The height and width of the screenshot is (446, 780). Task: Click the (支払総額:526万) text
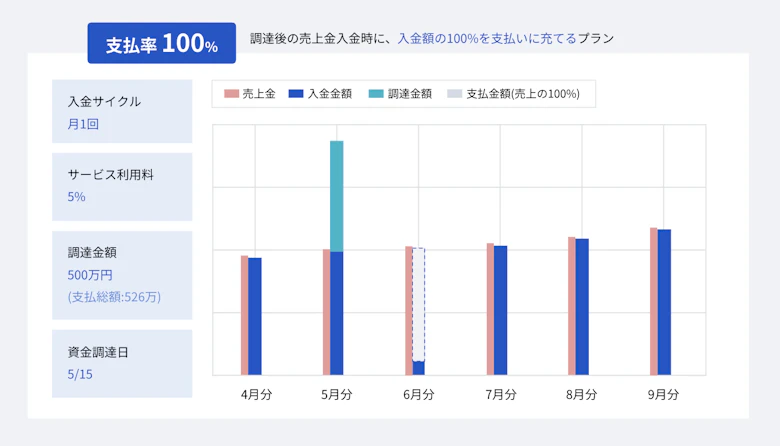114,297
